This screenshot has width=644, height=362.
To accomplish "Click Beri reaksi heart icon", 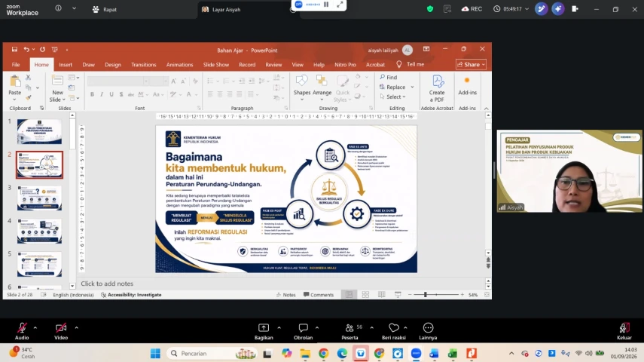I will [393, 328].
